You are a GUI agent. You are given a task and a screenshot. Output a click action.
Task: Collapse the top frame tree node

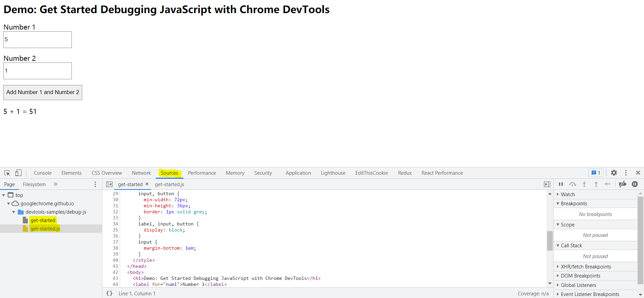coord(4,195)
